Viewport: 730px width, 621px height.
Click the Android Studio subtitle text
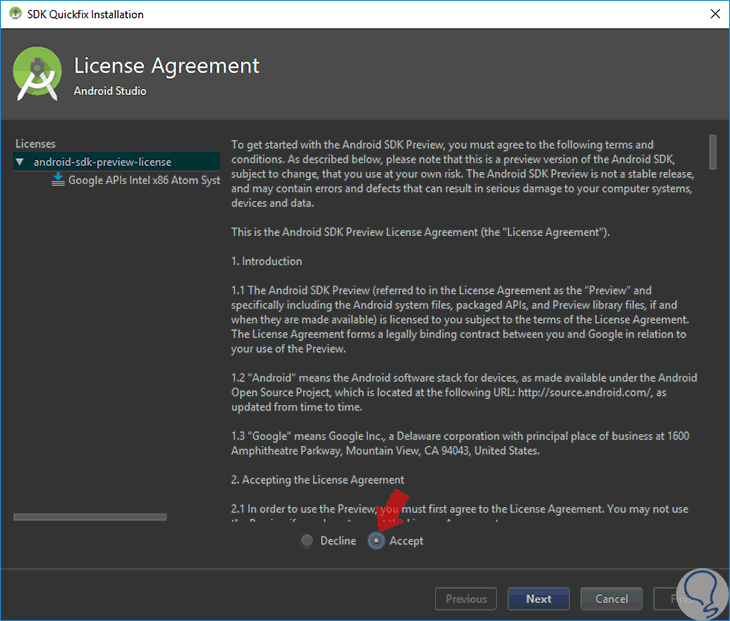point(110,91)
